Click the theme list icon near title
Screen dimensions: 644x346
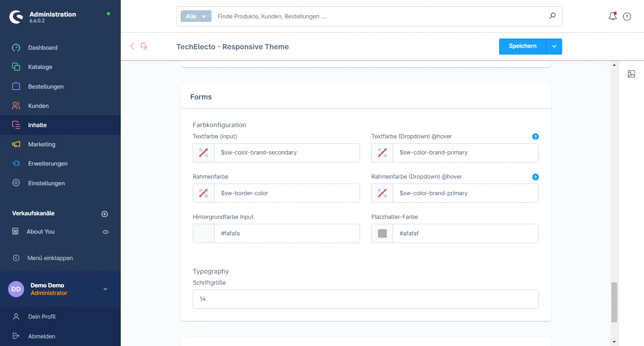144,46
